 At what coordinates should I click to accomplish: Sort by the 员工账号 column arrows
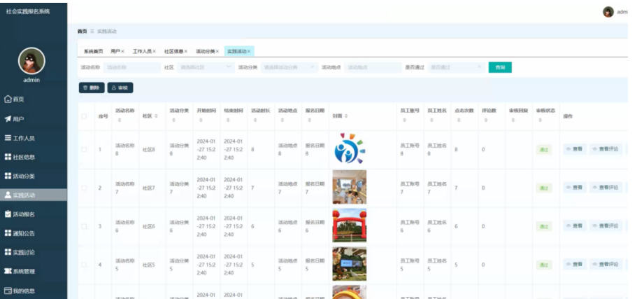(x=405, y=120)
